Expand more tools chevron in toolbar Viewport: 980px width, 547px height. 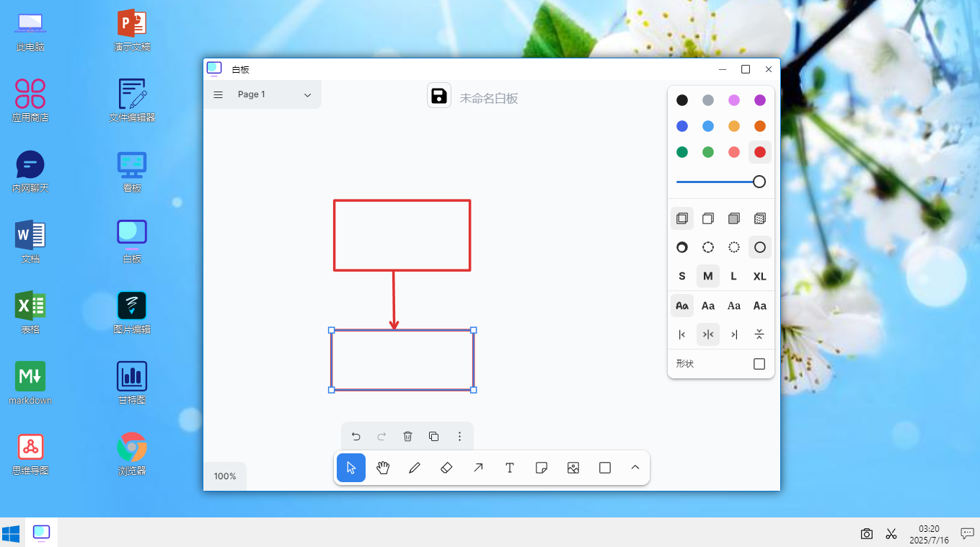click(635, 468)
